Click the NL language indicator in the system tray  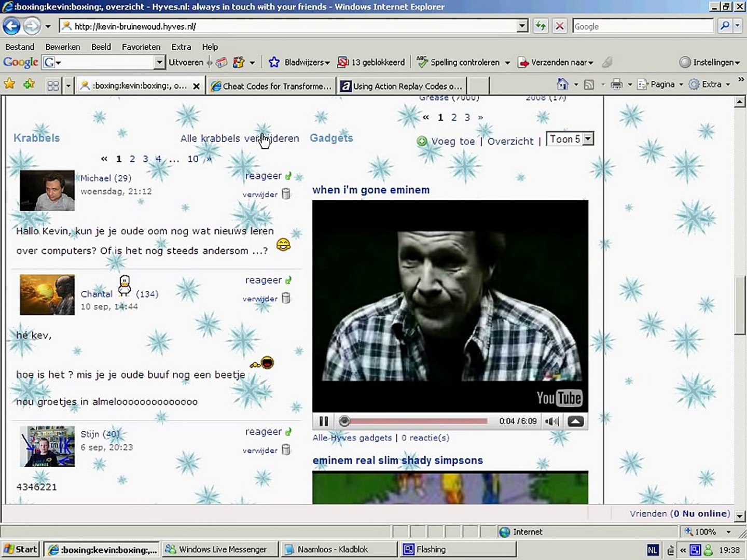pyautogui.click(x=653, y=550)
